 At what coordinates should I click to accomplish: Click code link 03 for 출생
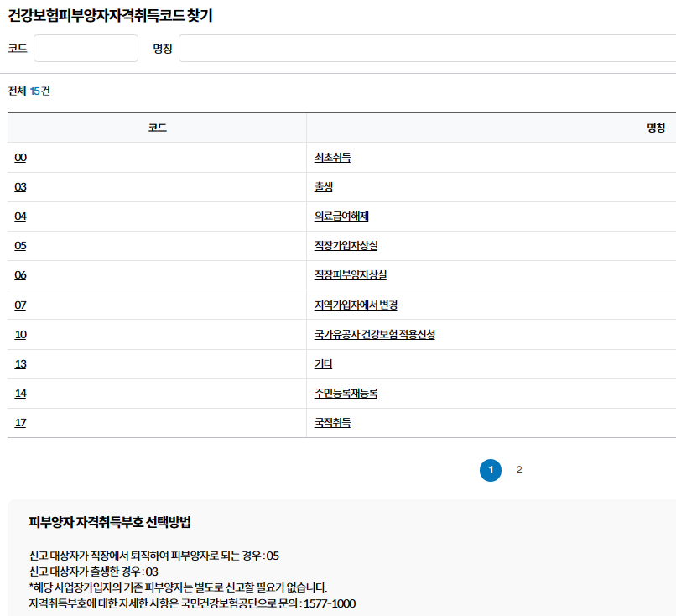click(x=18, y=187)
